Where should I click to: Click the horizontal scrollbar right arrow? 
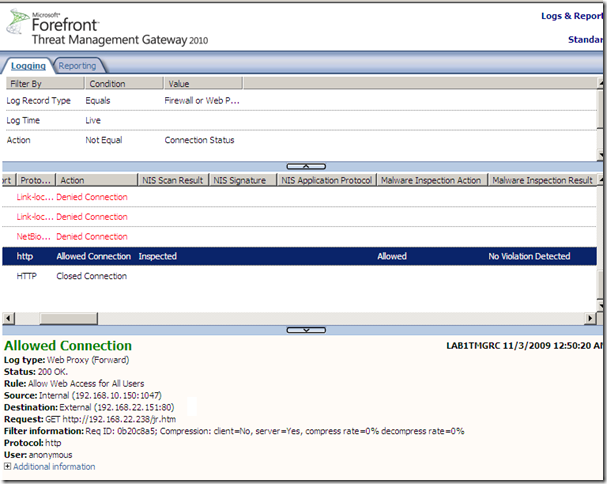(x=590, y=319)
